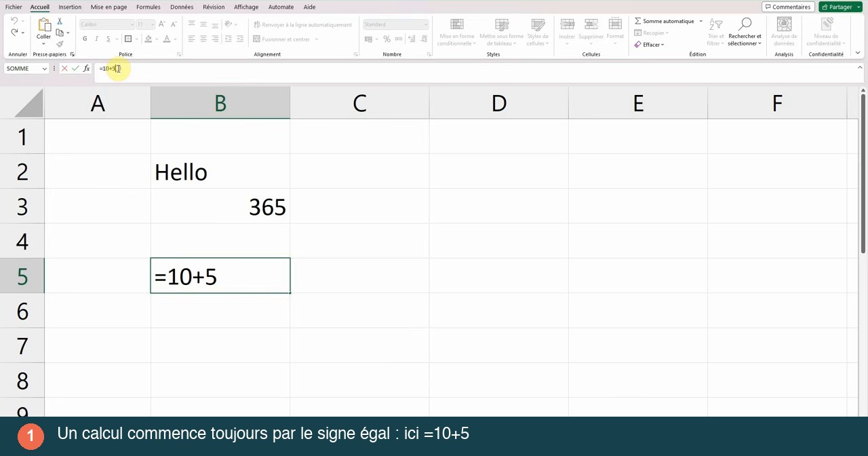Open the Effacer clear dropdown
Viewport: 868px width, 456px height.
tap(650, 44)
